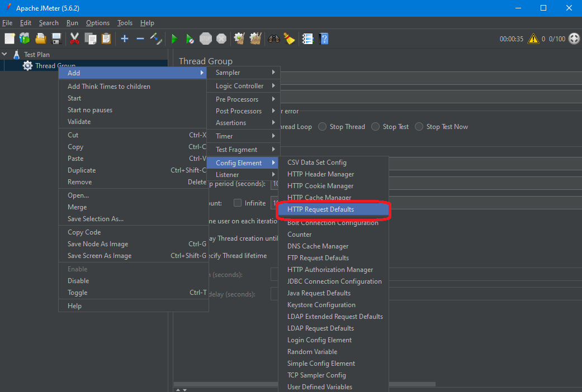Select Duplicate in the context menu
The image size is (582, 392).
(x=82, y=170)
